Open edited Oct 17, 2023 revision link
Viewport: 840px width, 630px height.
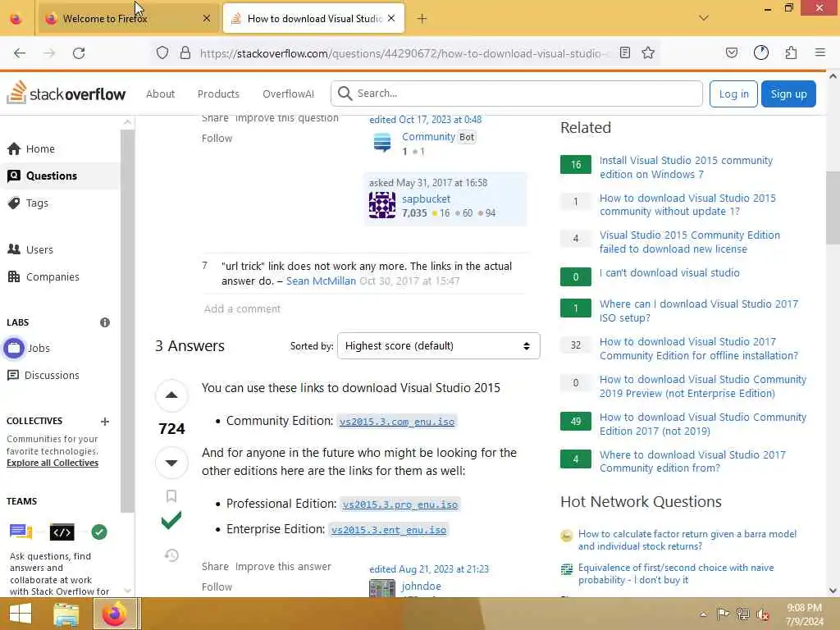426,120
